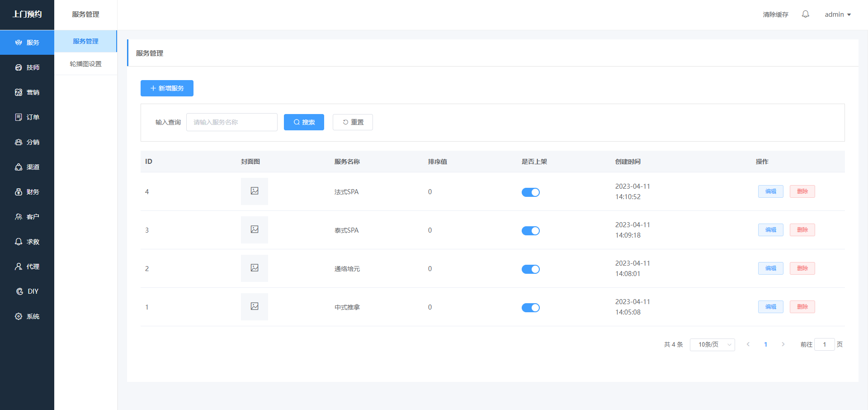Viewport: 868px width, 410px height.
Task: Open the 营销 sidebar section icon
Action: coord(19,92)
